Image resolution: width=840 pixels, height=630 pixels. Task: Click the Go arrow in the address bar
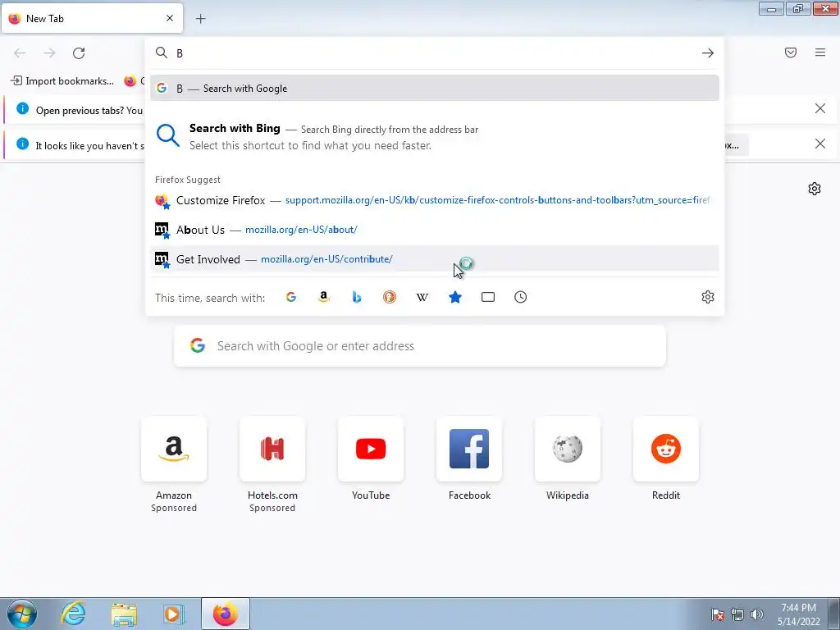point(708,53)
